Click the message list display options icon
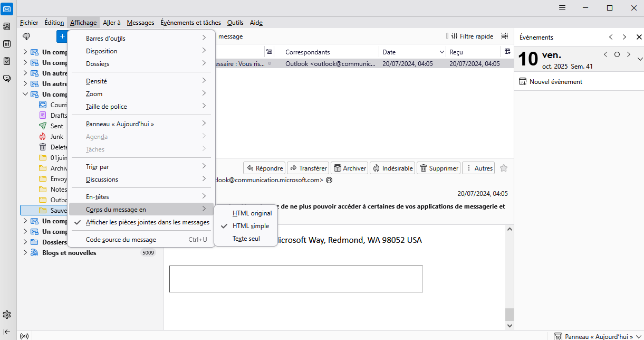 click(504, 36)
